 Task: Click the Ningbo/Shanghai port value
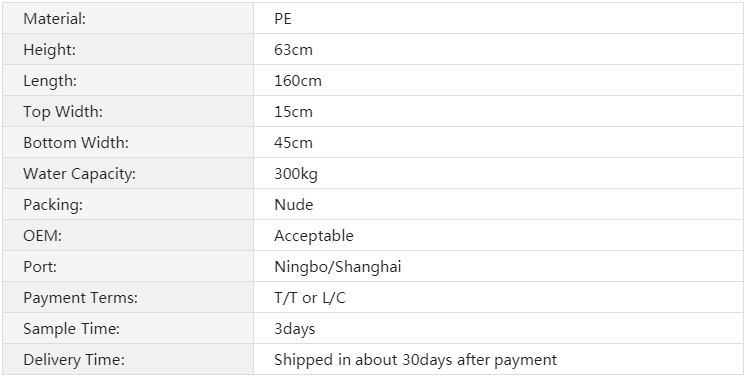(x=338, y=267)
